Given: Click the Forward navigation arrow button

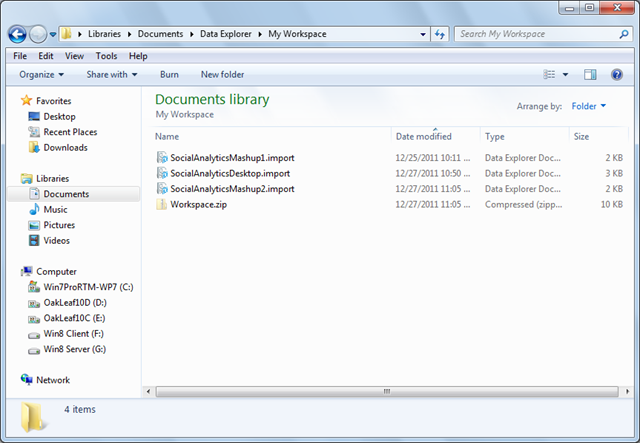Looking at the screenshot, I should coord(38,34).
